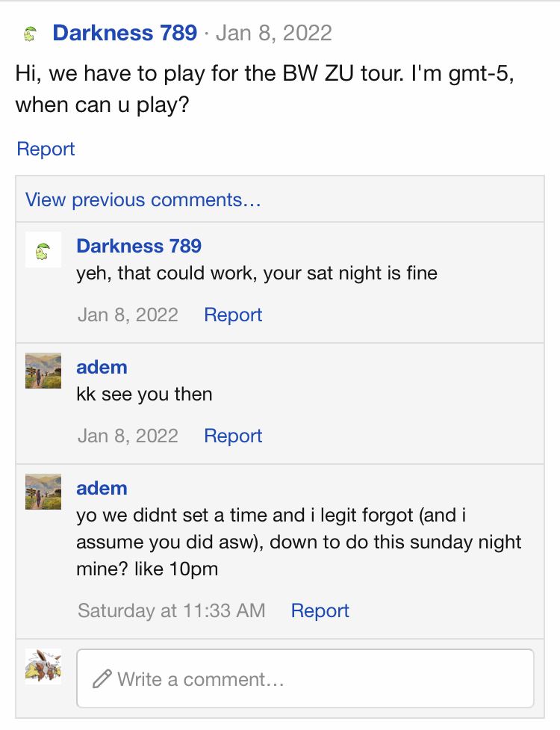
Task: Click adem's avatar on "kk see you then"
Action: [x=43, y=371]
